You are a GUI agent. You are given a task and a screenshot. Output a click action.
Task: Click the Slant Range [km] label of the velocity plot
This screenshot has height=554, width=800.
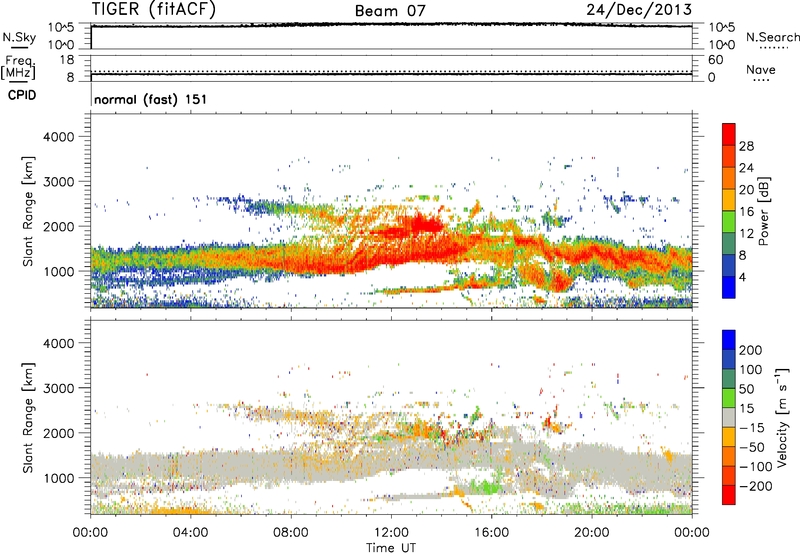[28, 418]
